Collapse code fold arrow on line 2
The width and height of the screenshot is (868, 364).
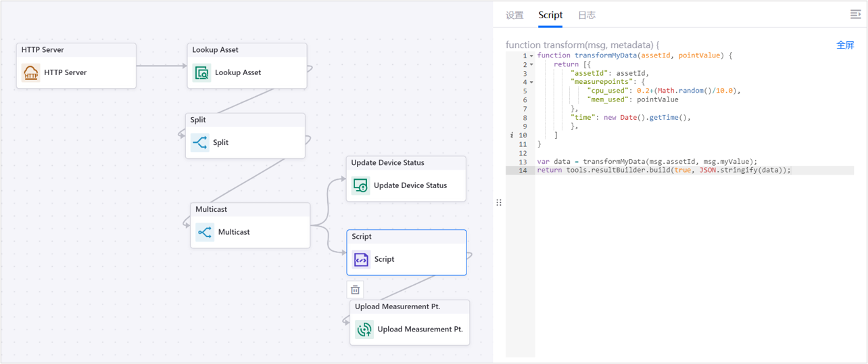[x=531, y=65]
